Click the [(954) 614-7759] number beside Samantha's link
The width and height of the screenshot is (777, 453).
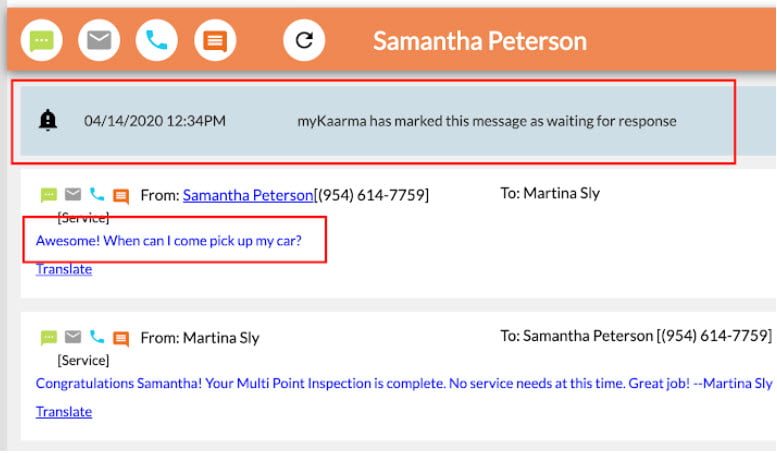[x=372, y=195]
